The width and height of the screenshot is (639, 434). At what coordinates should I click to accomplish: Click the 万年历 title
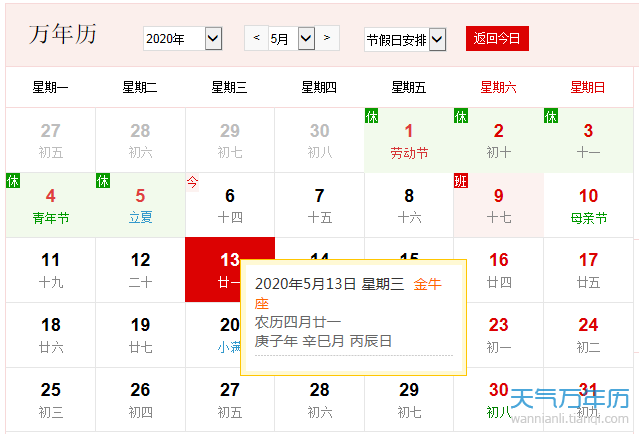click(62, 34)
